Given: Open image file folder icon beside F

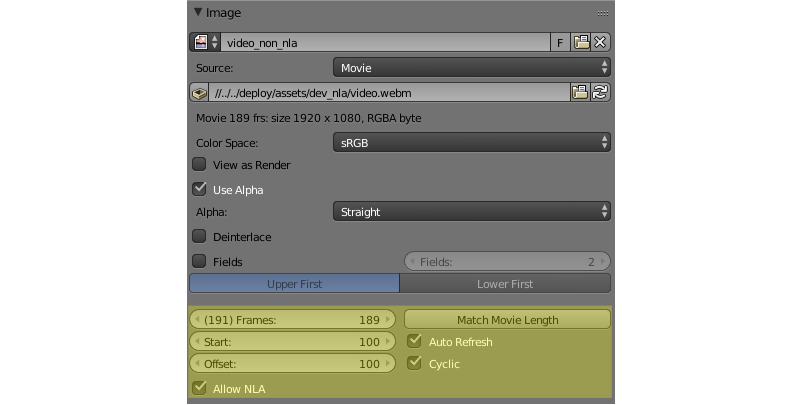Looking at the screenshot, I should click(581, 42).
